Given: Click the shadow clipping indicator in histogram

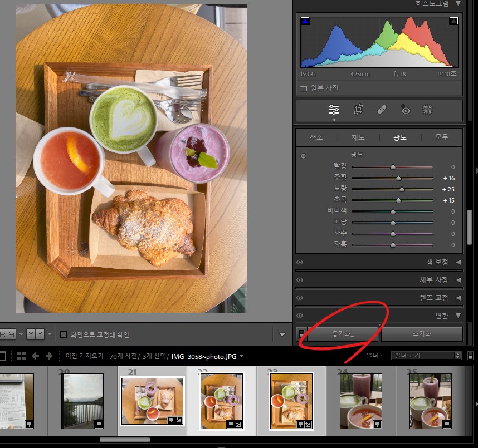Looking at the screenshot, I should (305, 21).
